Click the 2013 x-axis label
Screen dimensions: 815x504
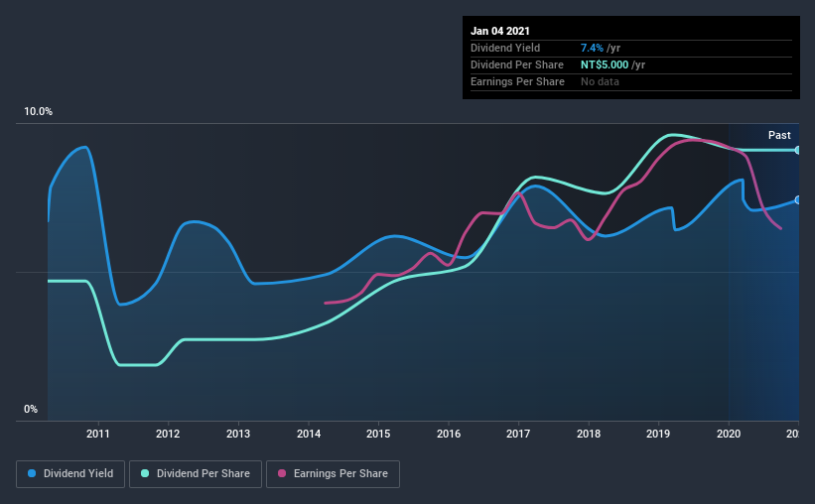click(x=238, y=434)
